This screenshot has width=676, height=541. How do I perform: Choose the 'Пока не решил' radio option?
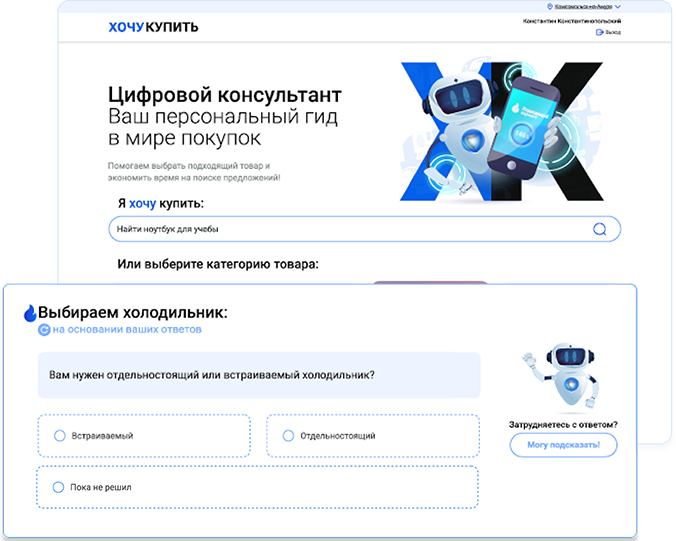click(x=60, y=487)
